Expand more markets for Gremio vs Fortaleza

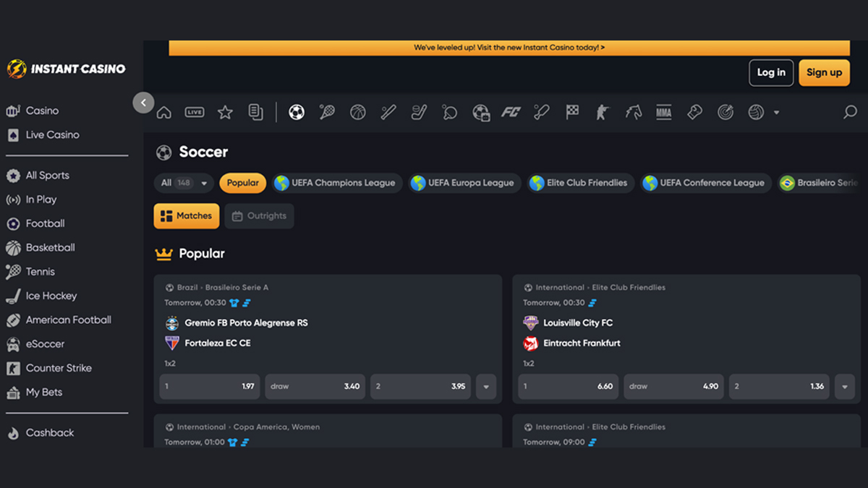pos(486,387)
